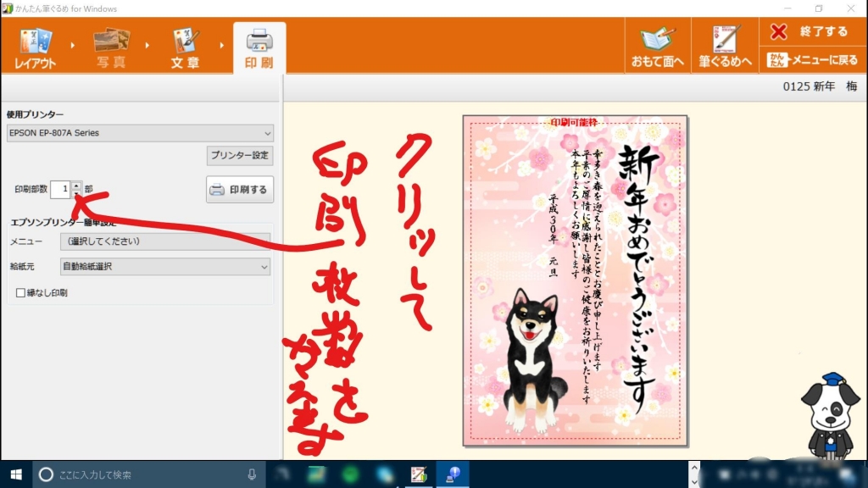Close the かんたん筆ぐるめ window

(851, 8)
